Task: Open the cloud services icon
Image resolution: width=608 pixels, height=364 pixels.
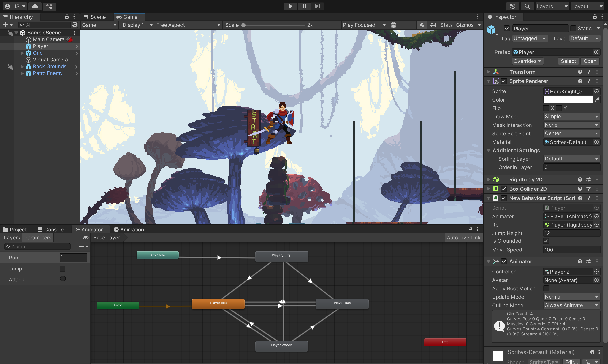Action: 35,6
